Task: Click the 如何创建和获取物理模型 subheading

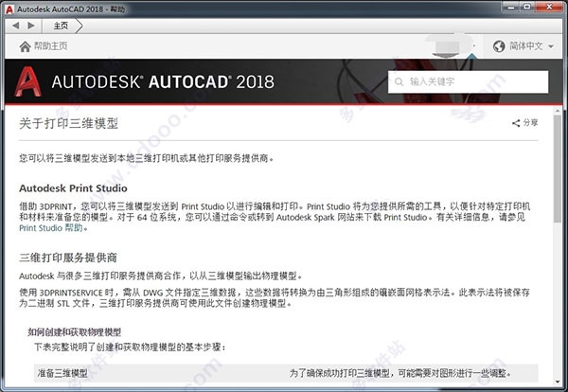Action: (x=74, y=331)
